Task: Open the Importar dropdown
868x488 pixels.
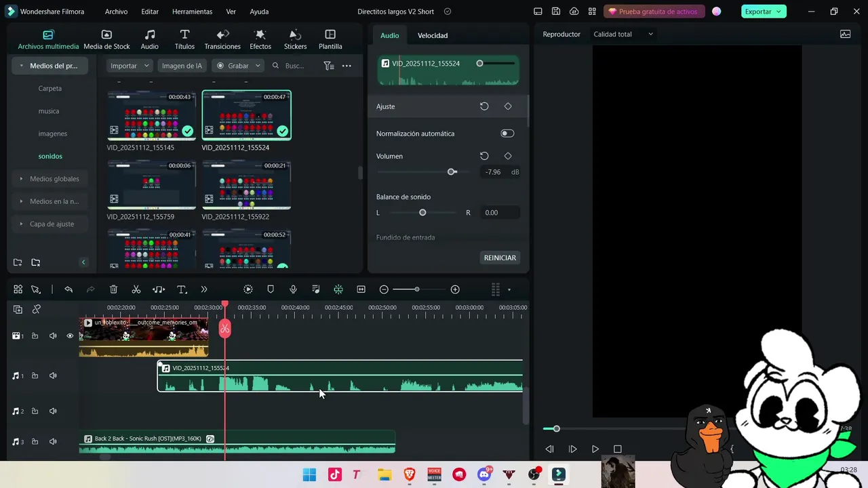Action: (x=130, y=66)
